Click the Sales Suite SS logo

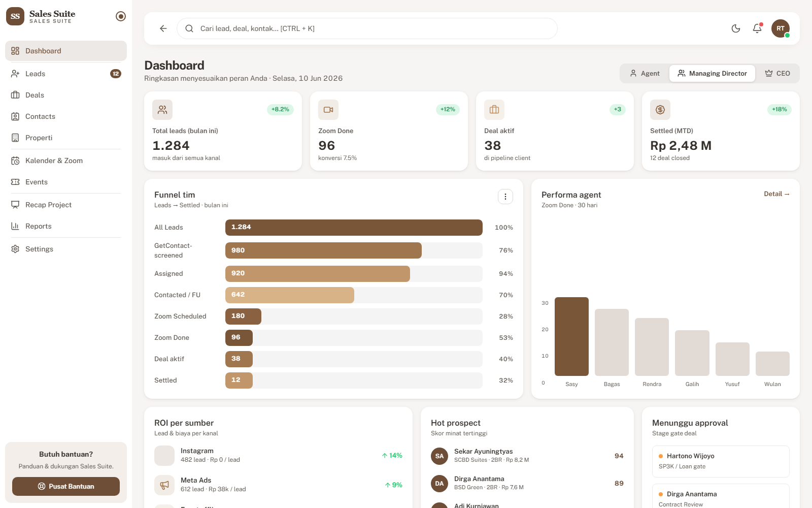point(15,16)
